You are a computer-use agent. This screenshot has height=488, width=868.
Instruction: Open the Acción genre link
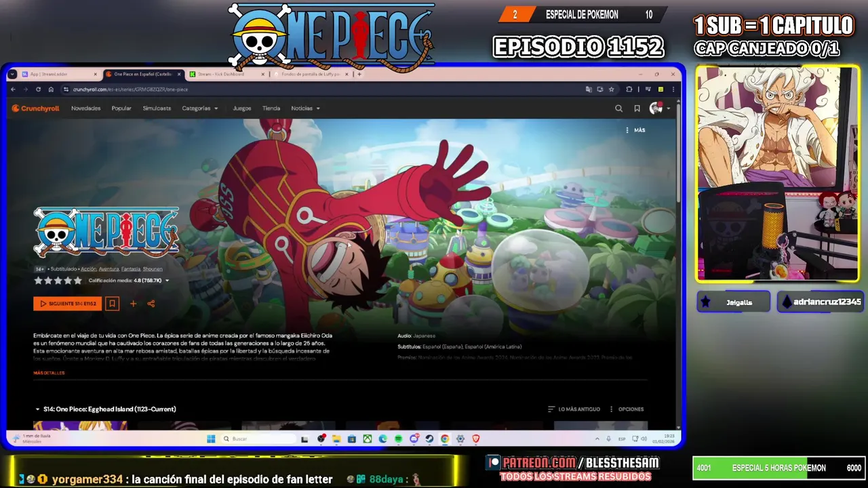88,269
